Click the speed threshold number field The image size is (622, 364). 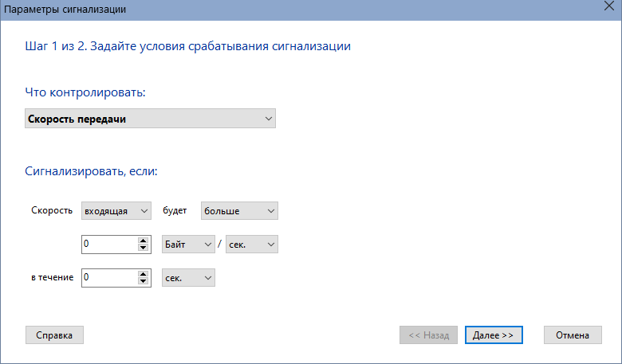point(110,245)
